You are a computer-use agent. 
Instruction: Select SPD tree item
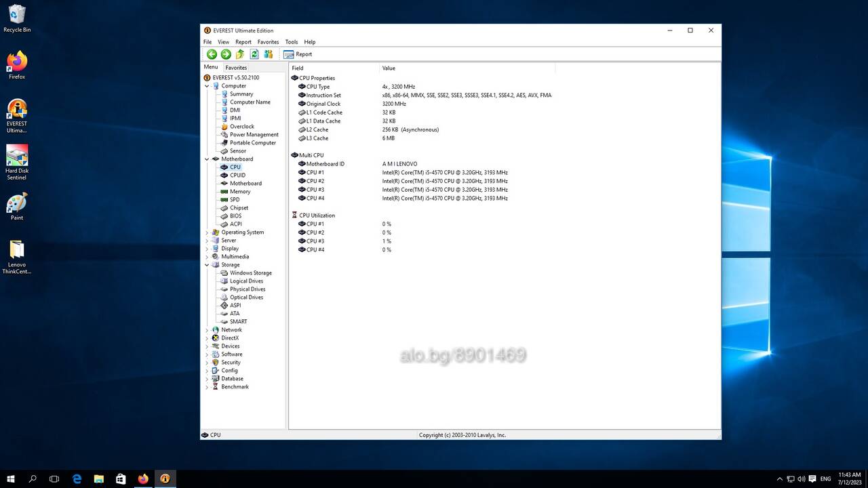[235, 200]
